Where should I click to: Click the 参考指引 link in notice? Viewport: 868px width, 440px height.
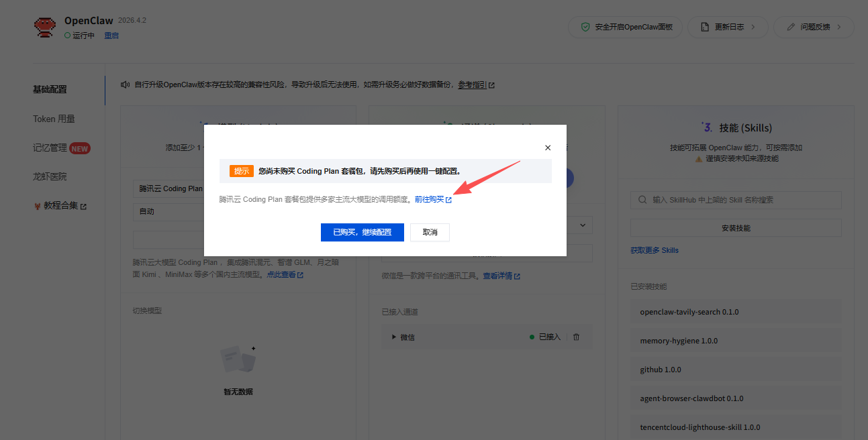473,85
